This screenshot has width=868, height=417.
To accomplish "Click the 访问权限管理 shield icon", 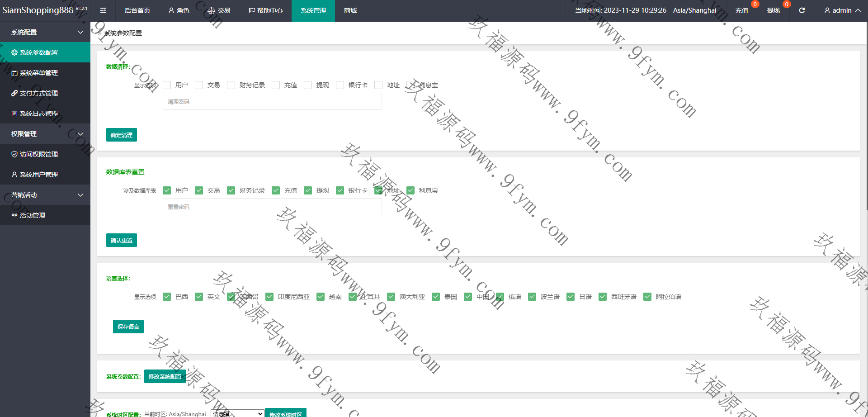I will tap(14, 154).
